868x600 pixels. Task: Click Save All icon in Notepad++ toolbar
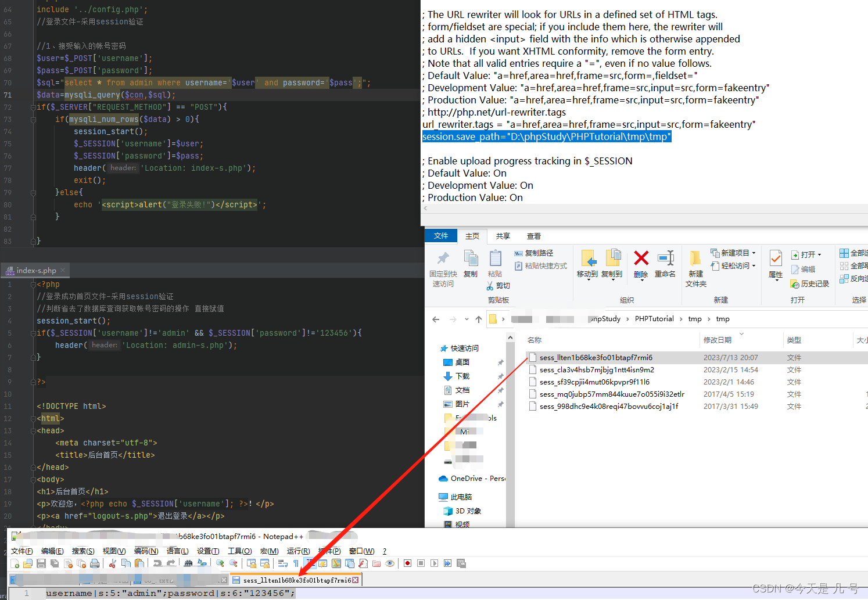[55, 563]
